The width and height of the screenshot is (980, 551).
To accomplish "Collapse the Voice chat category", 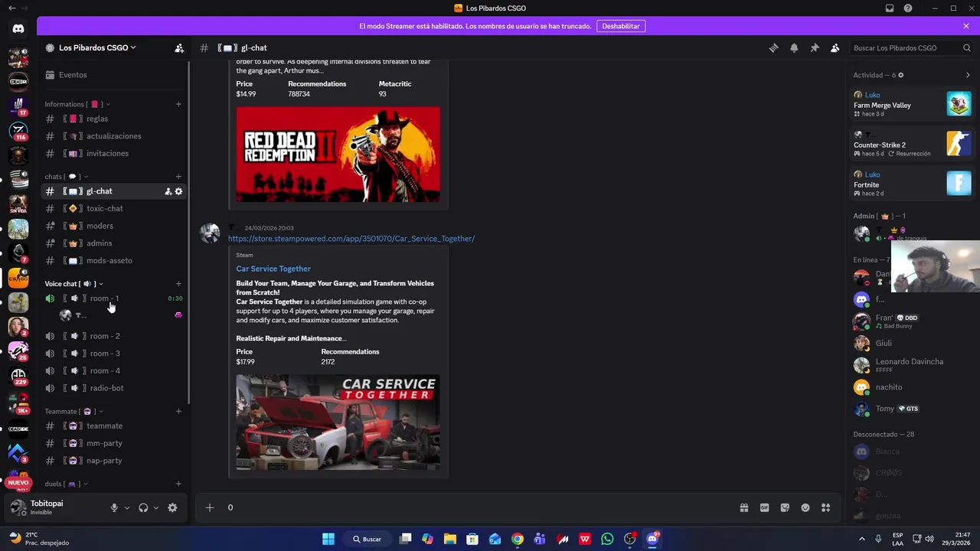I will point(73,284).
